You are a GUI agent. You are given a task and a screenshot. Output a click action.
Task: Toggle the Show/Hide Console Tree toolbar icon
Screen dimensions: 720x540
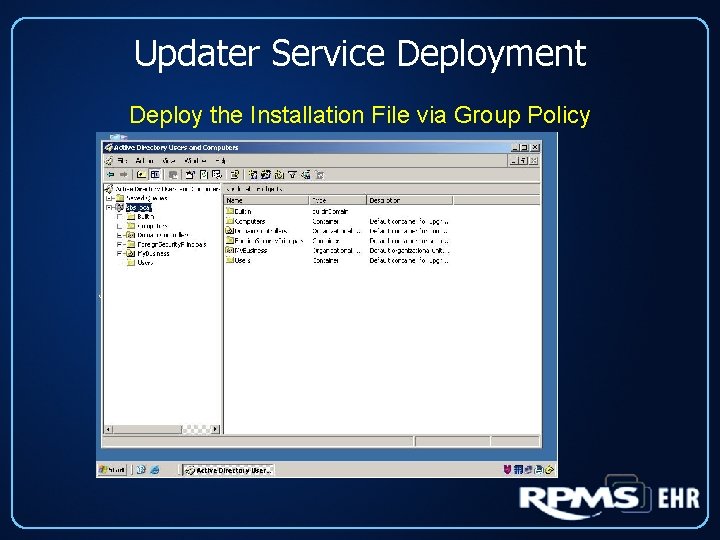tap(155, 175)
